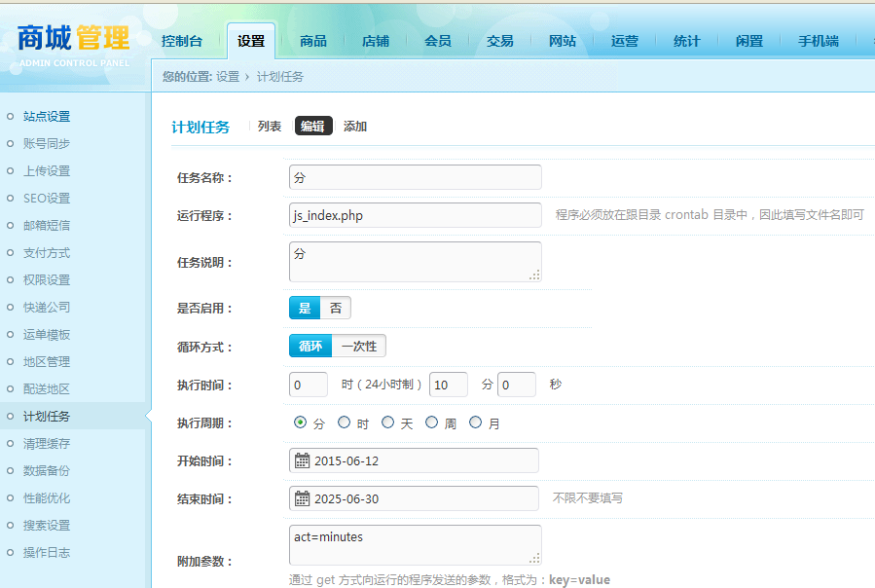The width and height of the screenshot is (875, 588).
Task: Choose 一次性 loop mode
Action: pyautogui.click(x=359, y=346)
